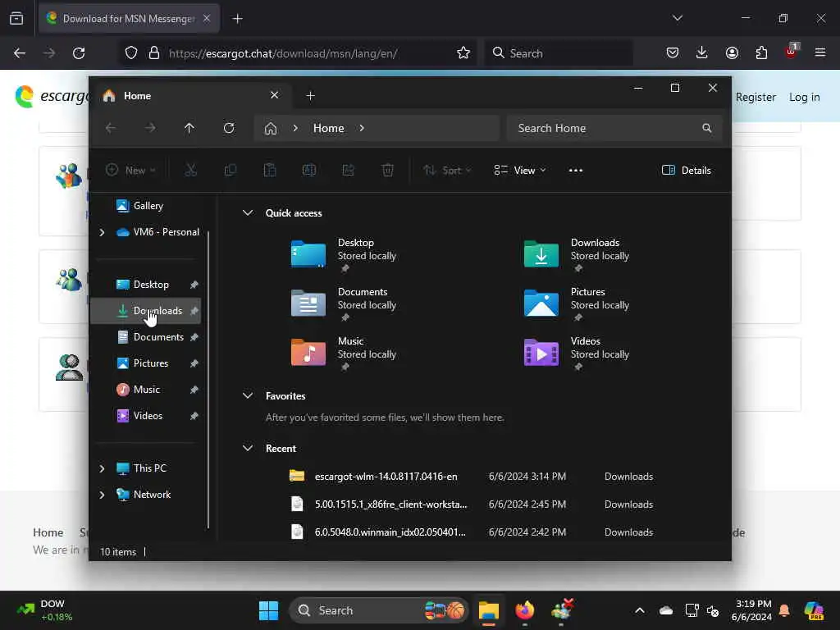Click the Save to Pocket icon in Firefox
Image resolution: width=840 pixels, height=630 pixels.
tap(673, 52)
